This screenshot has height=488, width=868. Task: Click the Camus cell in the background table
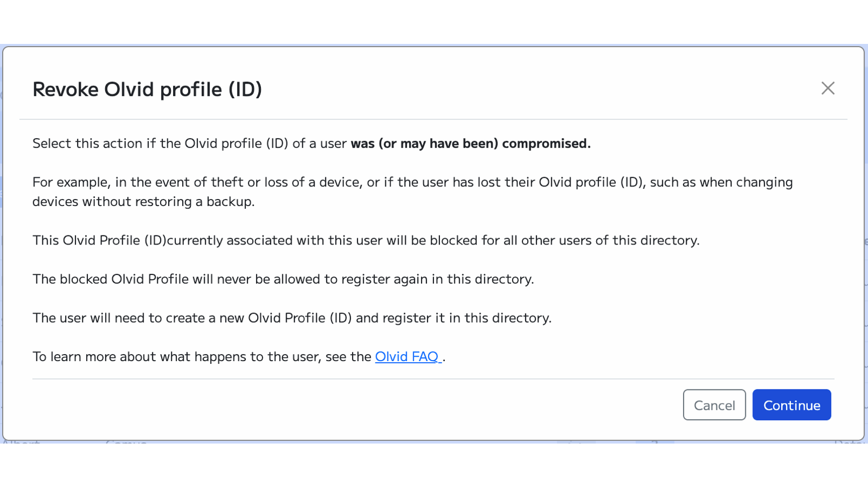click(x=125, y=443)
